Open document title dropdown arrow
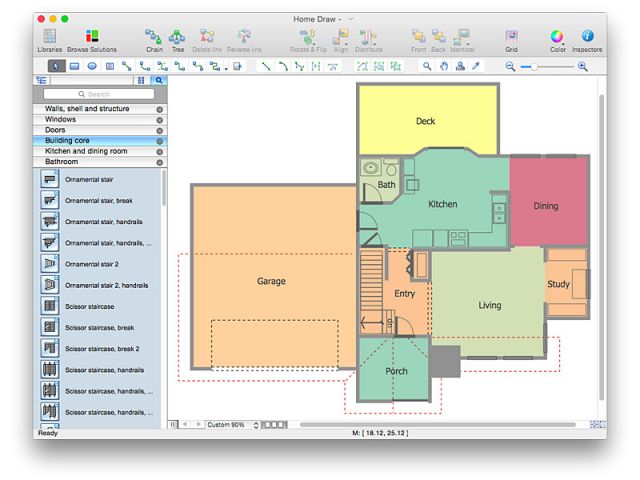This screenshot has width=640, height=480. pos(351,18)
